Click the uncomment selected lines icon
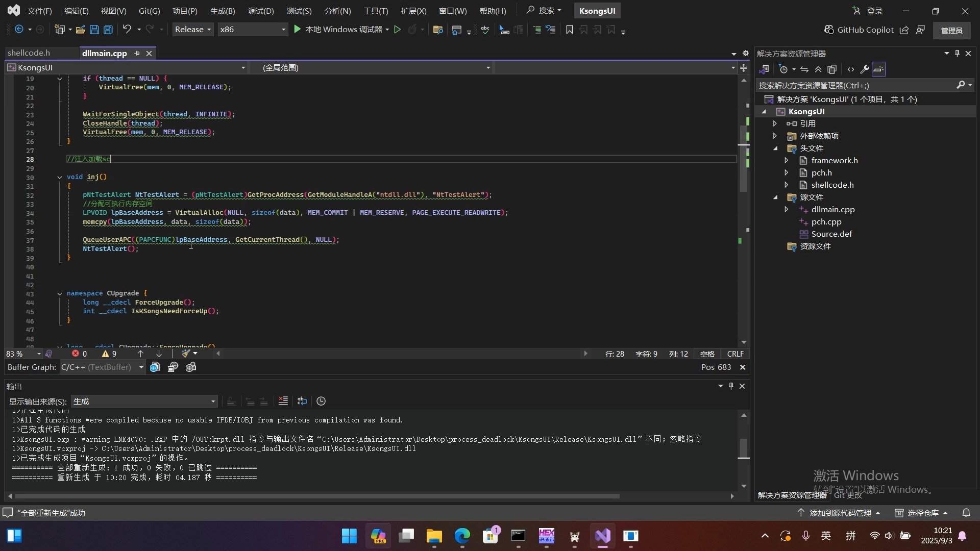 [x=551, y=30]
